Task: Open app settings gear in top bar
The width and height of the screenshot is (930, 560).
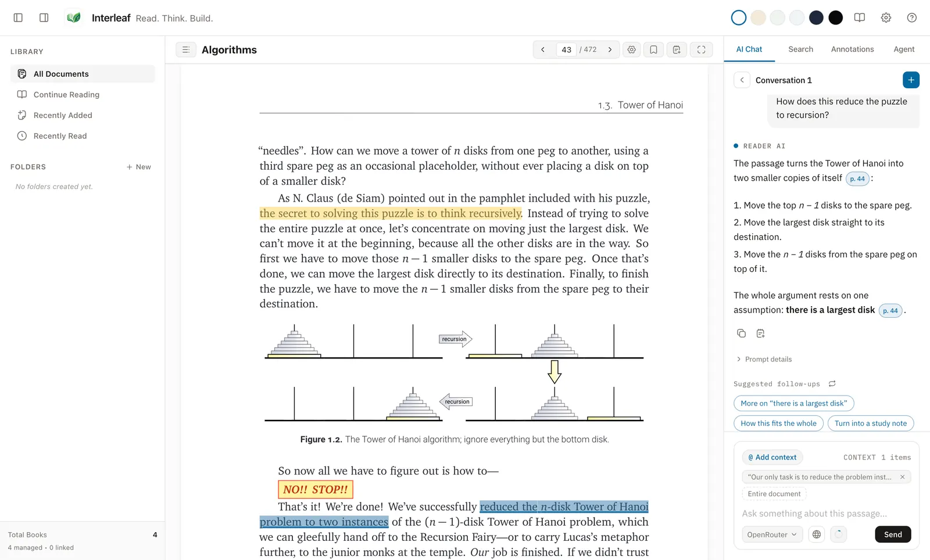Action: pos(886,18)
